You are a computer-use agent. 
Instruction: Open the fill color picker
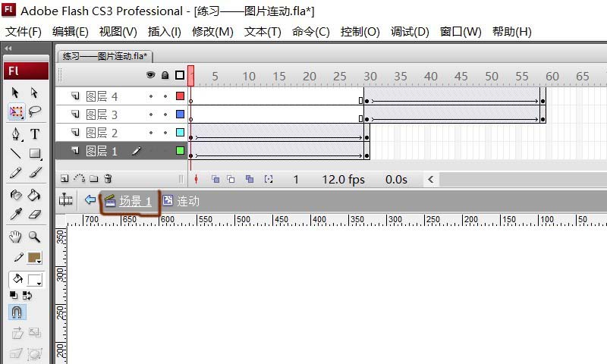point(34,280)
